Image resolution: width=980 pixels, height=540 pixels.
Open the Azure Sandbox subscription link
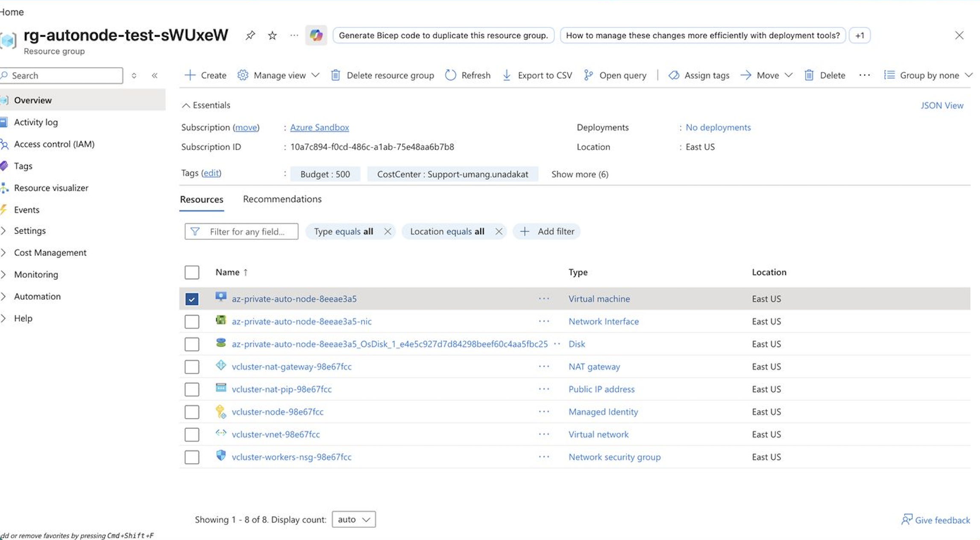[x=320, y=127]
